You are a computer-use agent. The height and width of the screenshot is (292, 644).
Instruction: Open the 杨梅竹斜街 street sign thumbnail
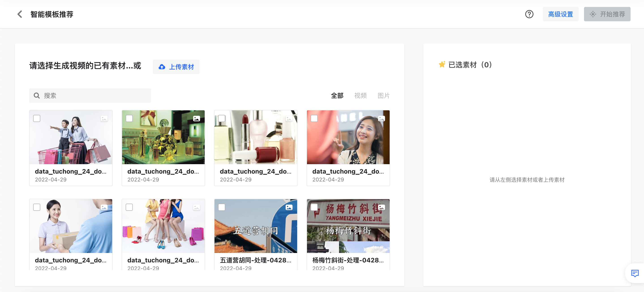click(x=348, y=226)
